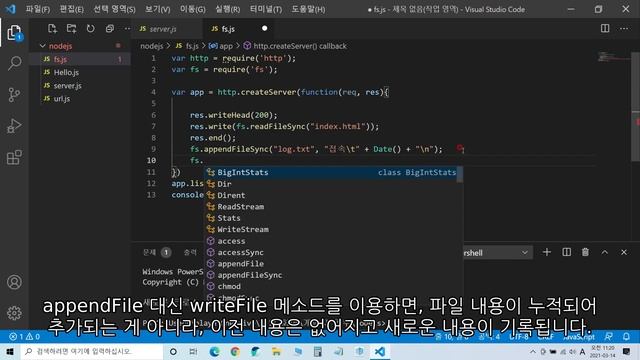This screenshot has height=360, width=640.
Task: Add a new terminal
Action: [x=547, y=252]
